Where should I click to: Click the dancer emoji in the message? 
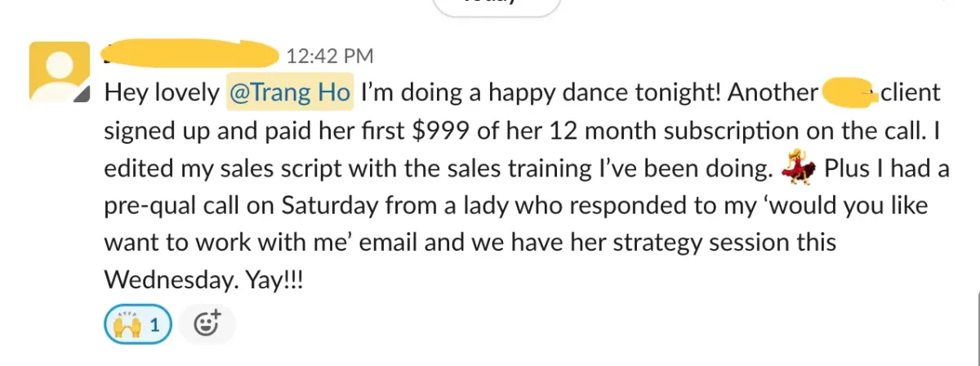pyautogui.click(x=800, y=170)
